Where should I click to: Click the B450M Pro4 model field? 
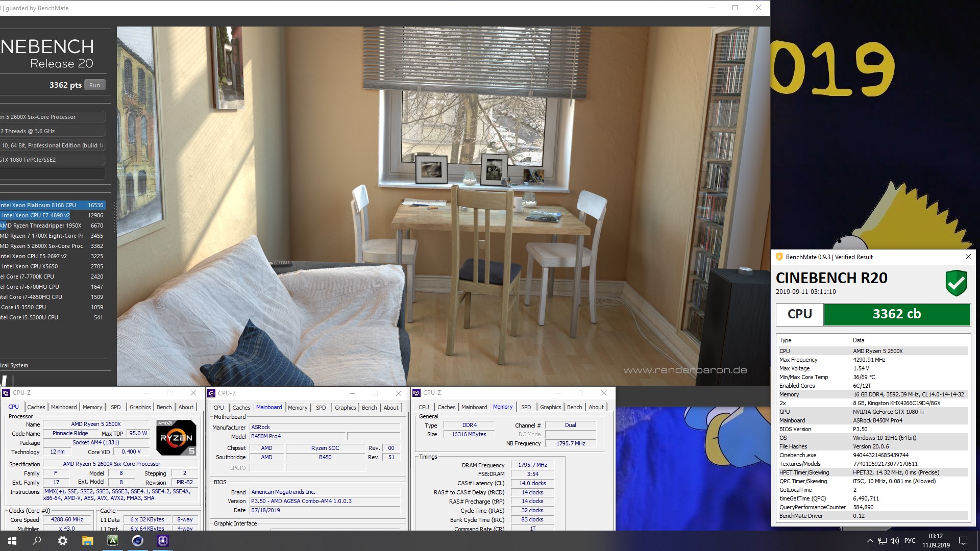(297, 437)
